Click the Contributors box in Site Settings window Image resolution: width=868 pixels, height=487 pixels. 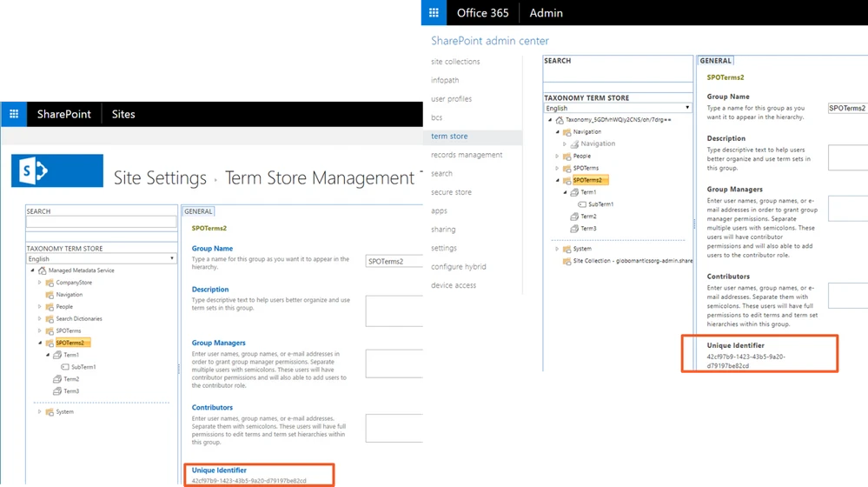(x=394, y=428)
